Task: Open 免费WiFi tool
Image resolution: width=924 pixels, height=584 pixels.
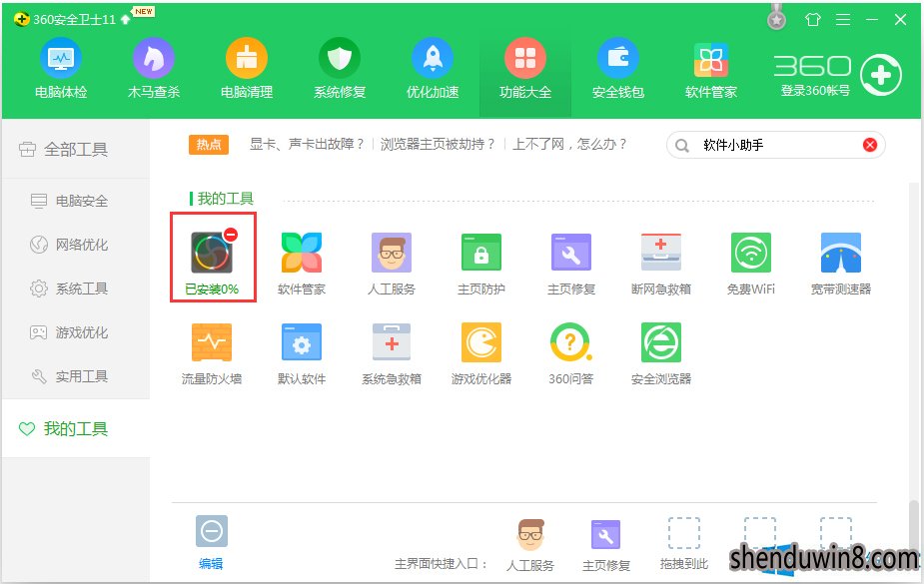Action: pos(751,264)
